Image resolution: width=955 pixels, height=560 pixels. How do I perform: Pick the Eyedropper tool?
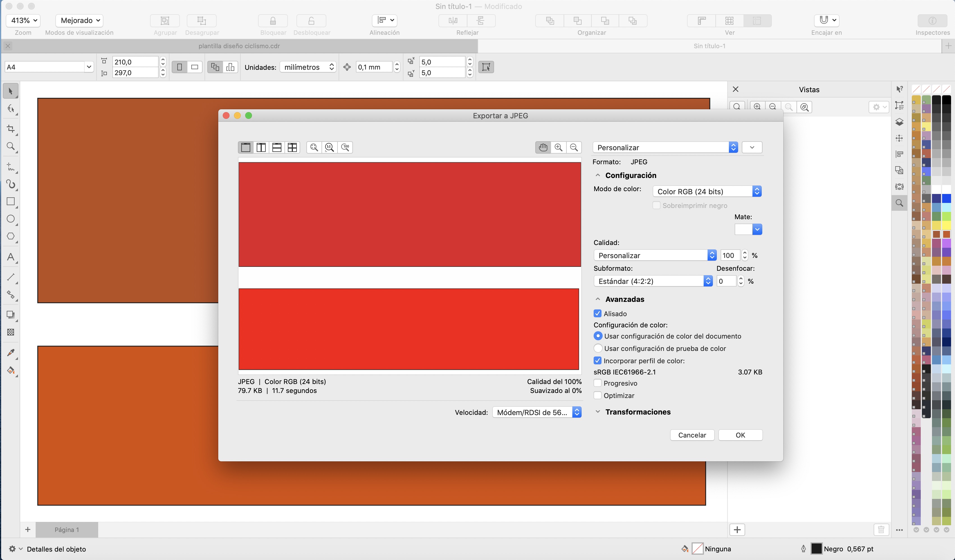[x=11, y=353]
